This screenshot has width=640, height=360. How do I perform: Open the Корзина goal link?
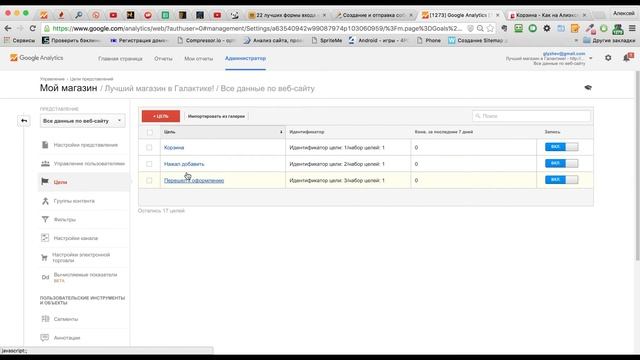[174, 147]
